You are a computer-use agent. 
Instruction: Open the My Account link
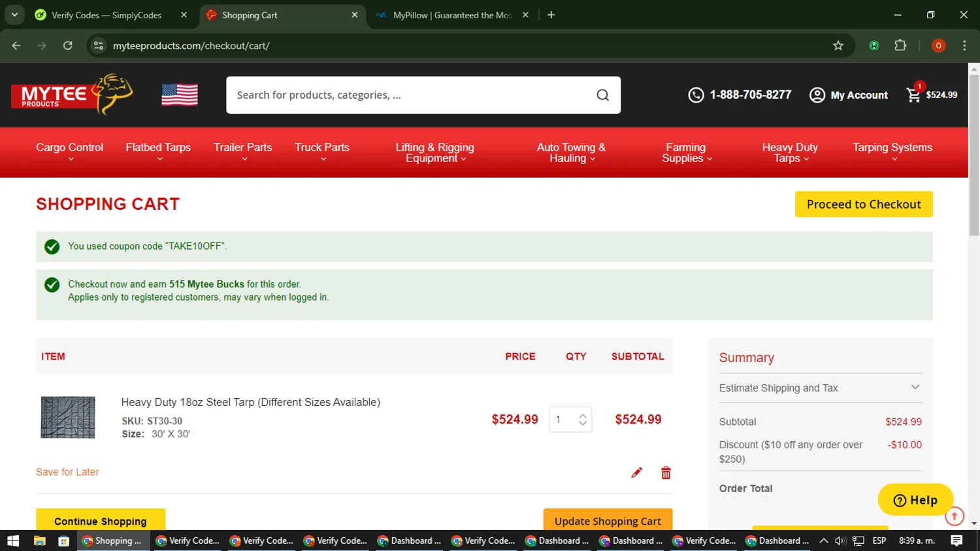tap(859, 95)
